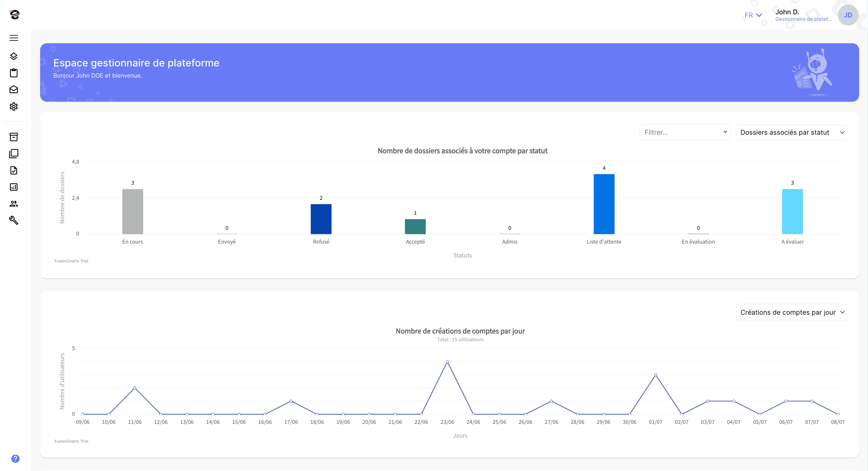
Task: Open the 'Créations de comptes par jour' dropdown
Action: 791,312
